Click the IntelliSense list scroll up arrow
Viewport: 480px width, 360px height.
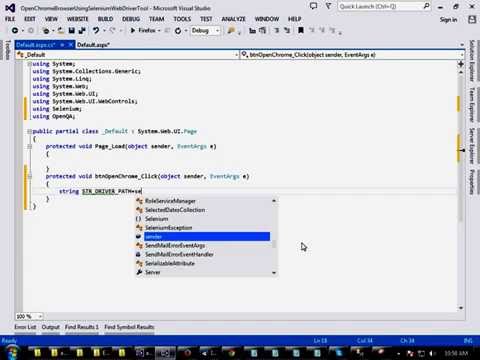coord(274,201)
